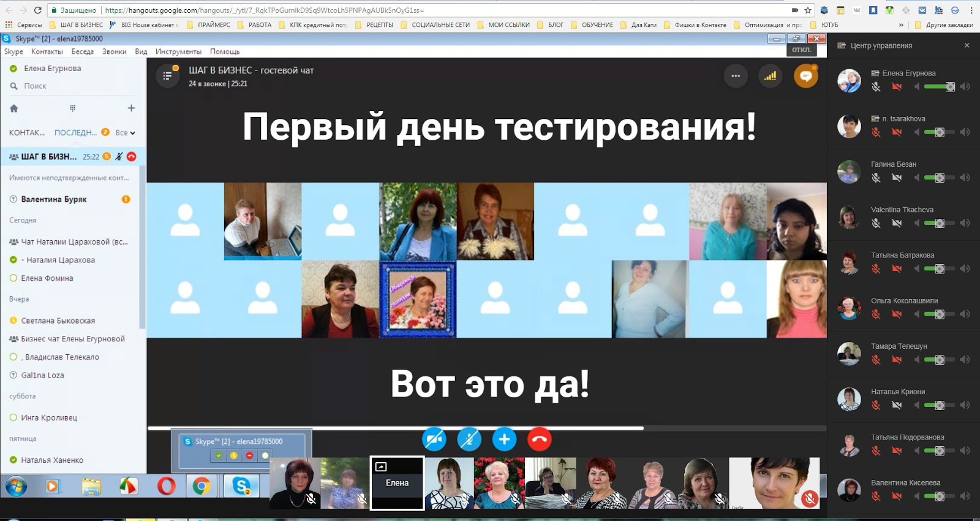The image size is (980, 521).
Task: Open the ПРАЙМЕРС bookmark folder
Action: tap(208, 25)
